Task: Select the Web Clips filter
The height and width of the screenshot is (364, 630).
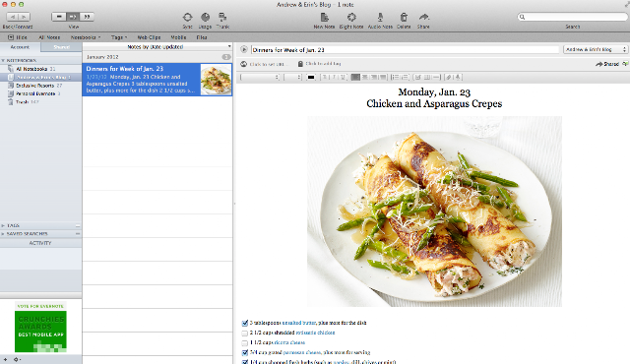Action: coord(149,37)
